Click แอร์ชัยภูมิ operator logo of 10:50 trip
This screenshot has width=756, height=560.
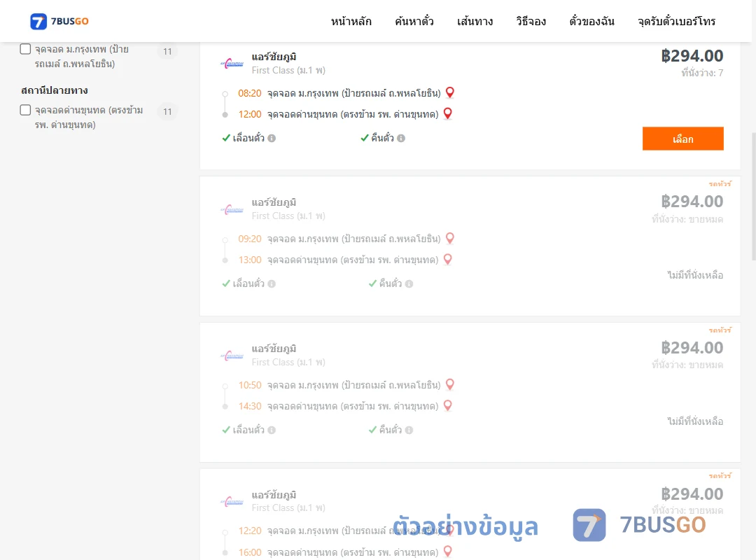point(232,356)
